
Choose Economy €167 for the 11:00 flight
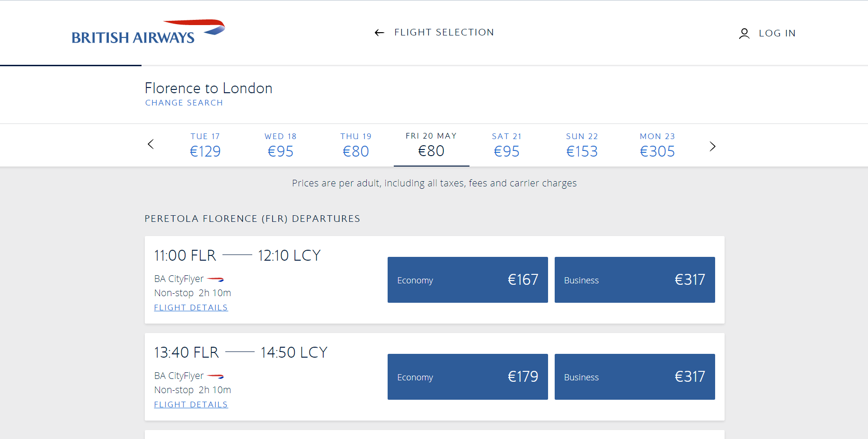468,280
